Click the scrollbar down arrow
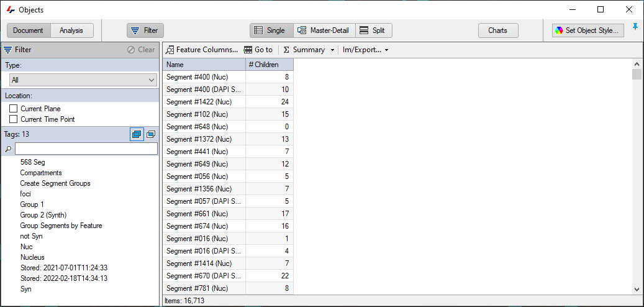 (637, 289)
